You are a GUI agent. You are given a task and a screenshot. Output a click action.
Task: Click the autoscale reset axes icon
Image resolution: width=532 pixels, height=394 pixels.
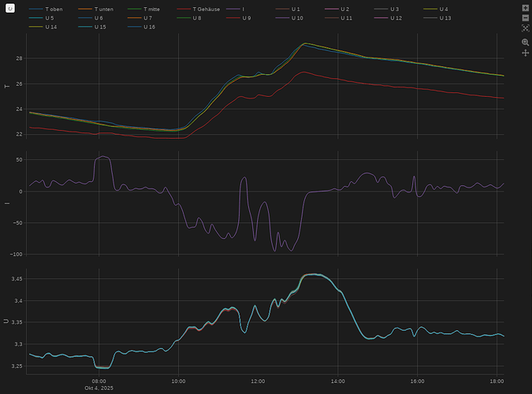pos(525,28)
